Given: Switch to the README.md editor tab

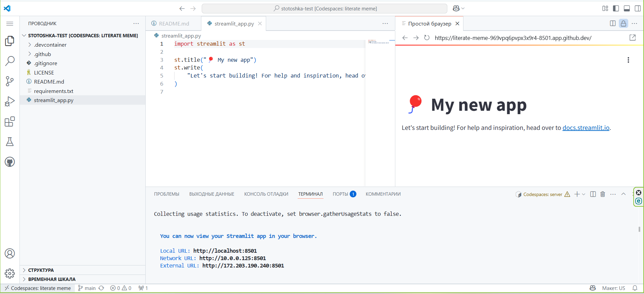Looking at the screenshot, I should (174, 23).
